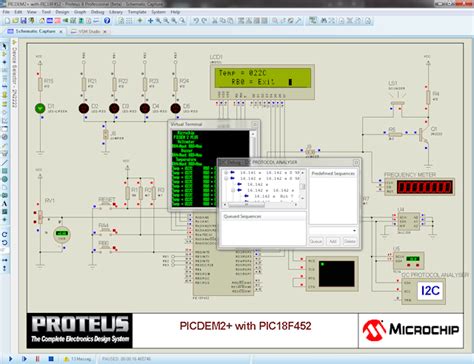474x364 pixels.
Task: Open the blue help question mark icon
Action: click(x=107, y=21)
